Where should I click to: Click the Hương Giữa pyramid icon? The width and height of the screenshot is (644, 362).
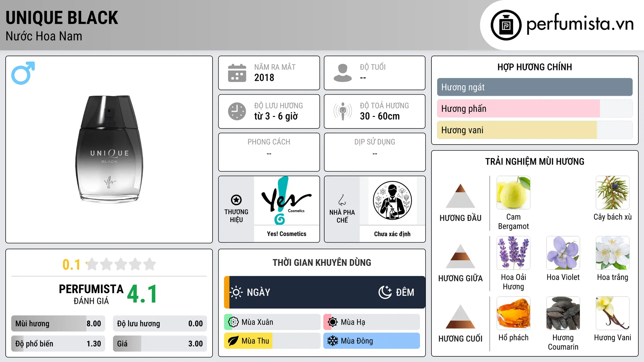[x=460, y=256]
